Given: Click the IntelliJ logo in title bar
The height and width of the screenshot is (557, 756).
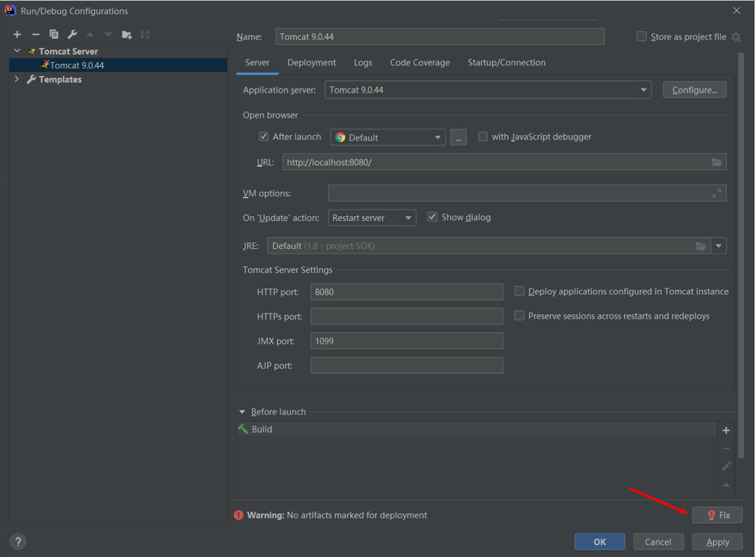Looking at the screenshot, I should coord(10,10).
